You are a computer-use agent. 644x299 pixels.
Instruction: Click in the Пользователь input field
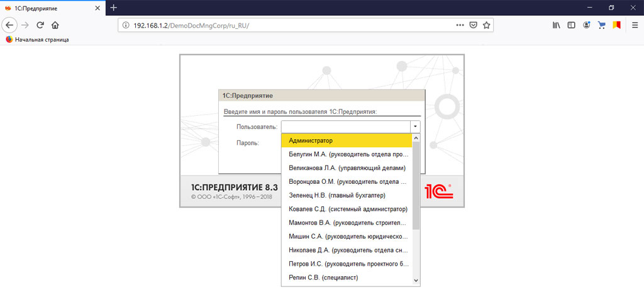345,127
